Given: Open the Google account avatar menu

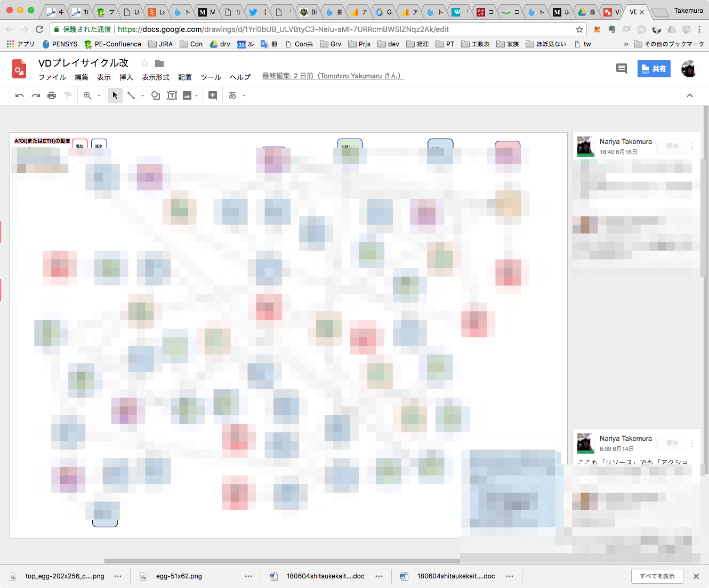Looking at the screenshot, I should pyautogui.click(x=689, y=69).
